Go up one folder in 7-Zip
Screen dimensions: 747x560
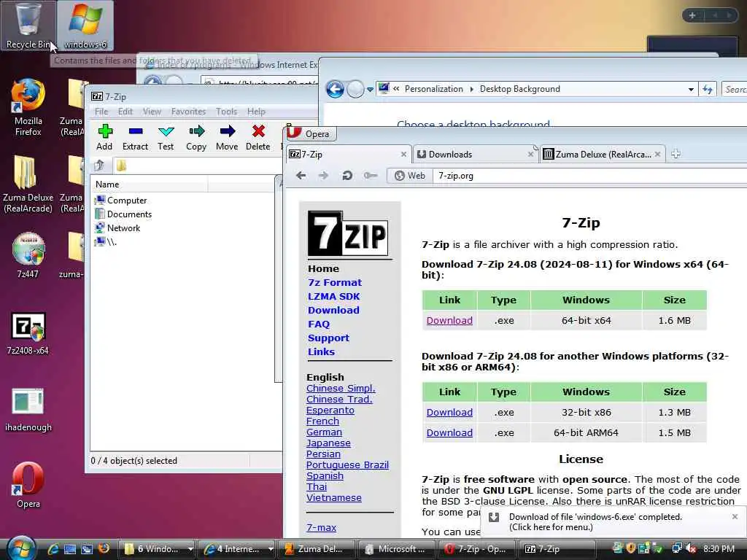(x=99, y=166)
